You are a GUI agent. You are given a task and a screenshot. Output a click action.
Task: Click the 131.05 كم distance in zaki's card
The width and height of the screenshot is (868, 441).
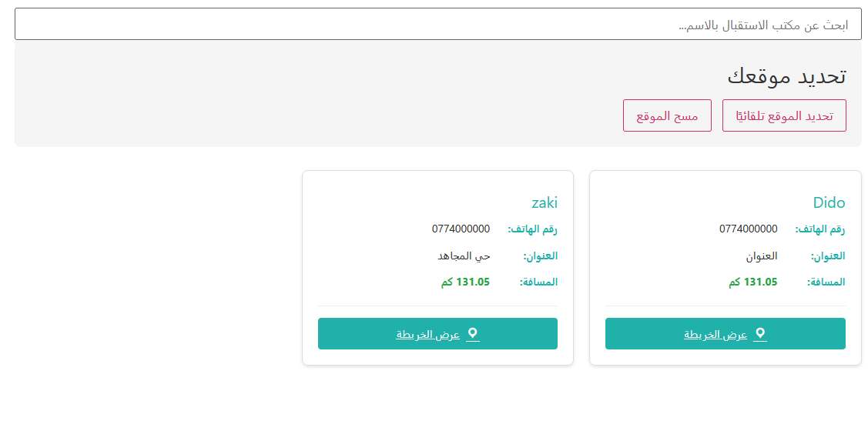click(465, 282)
